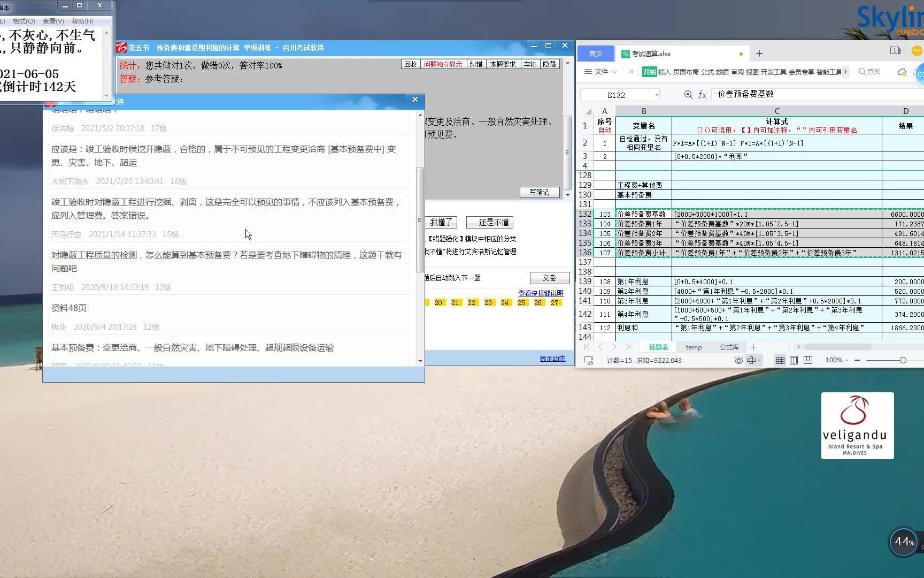Open 帮助(H) menu in Notepad window
Screen dimensions: 924x578
82,21
